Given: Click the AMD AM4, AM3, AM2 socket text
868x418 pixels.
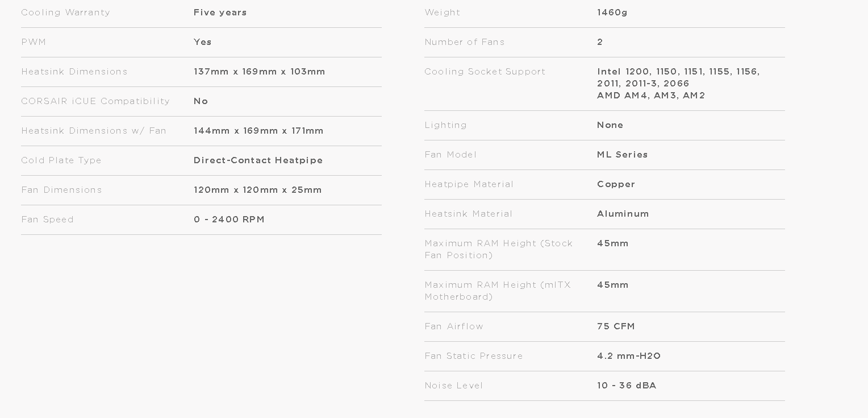Looking at the screenshot, I should point(650,96).
